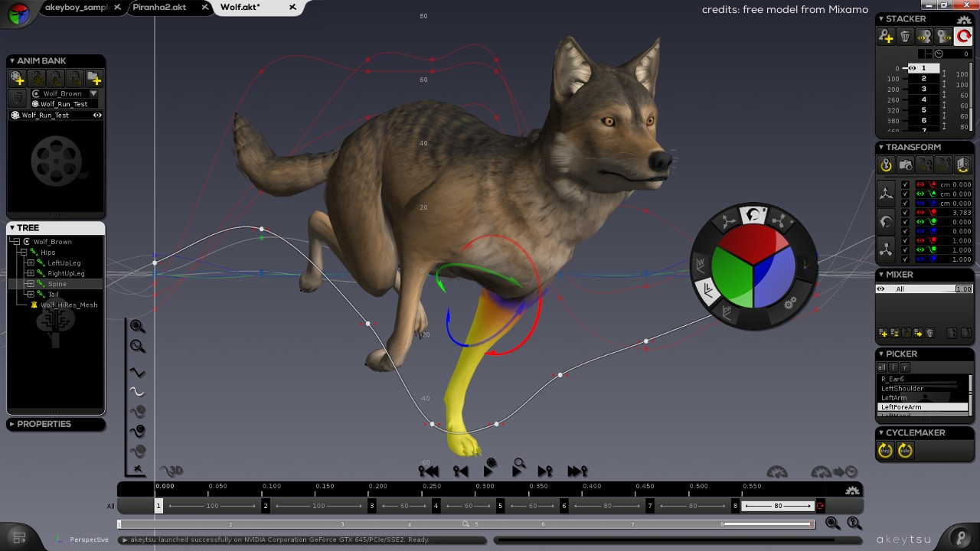Select keyframe 5 on the timeline
Image resolution: width=980 pixels, height=551 pixels.
coord(500,506)
